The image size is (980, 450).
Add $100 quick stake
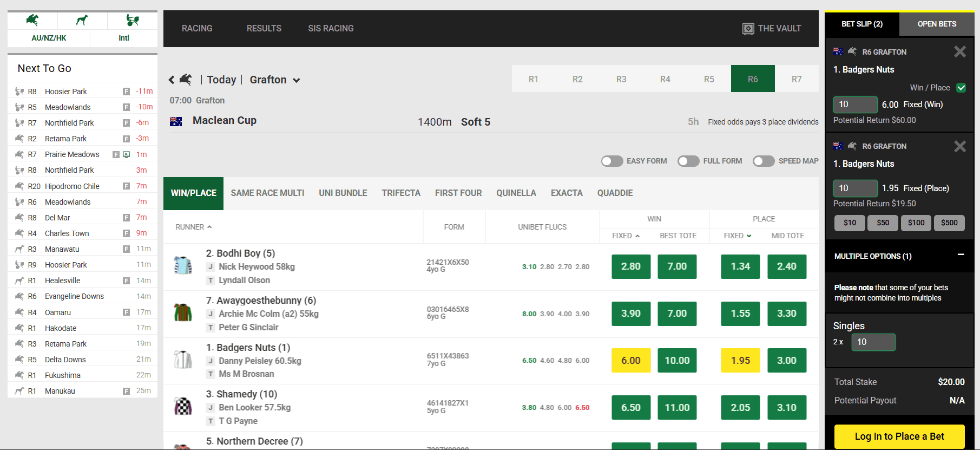click(x=916, y=223)
